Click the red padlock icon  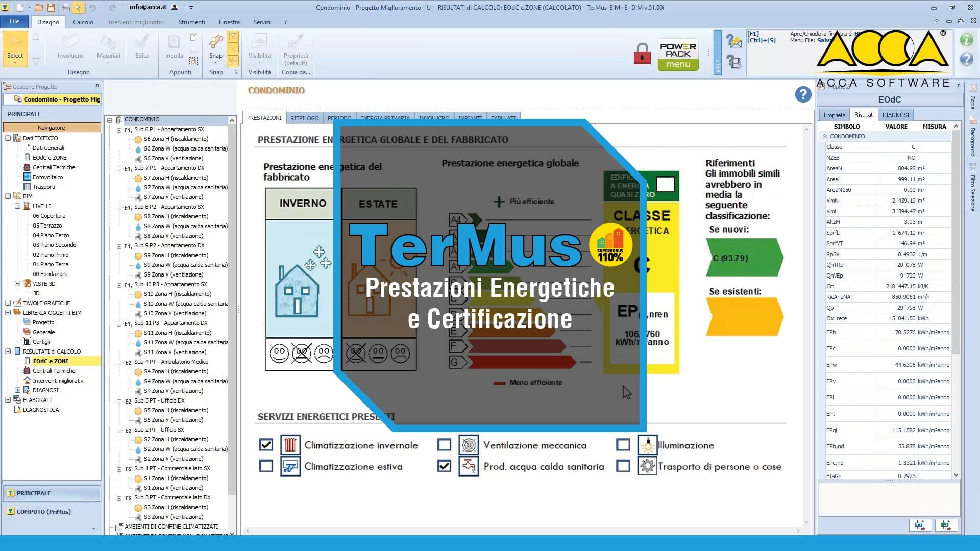[x=642, y=54]
